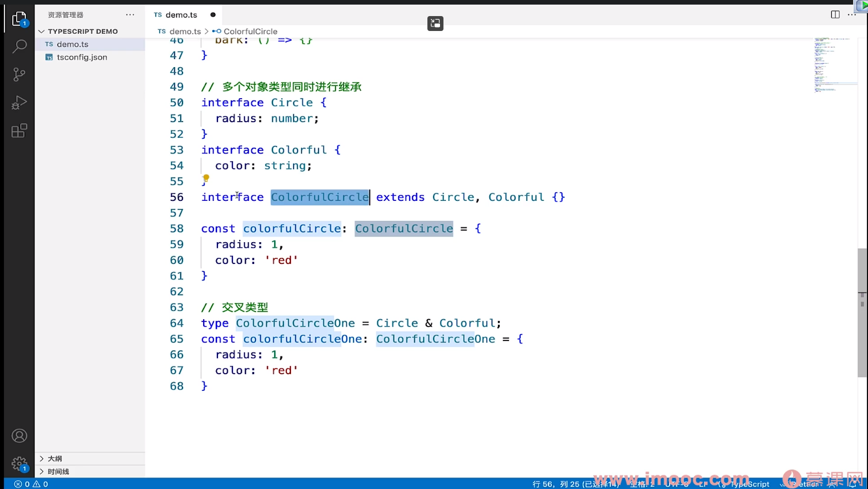868x489 pixels.
Task: Click line number 64 in the gutter
Action: tap(177, 323)
